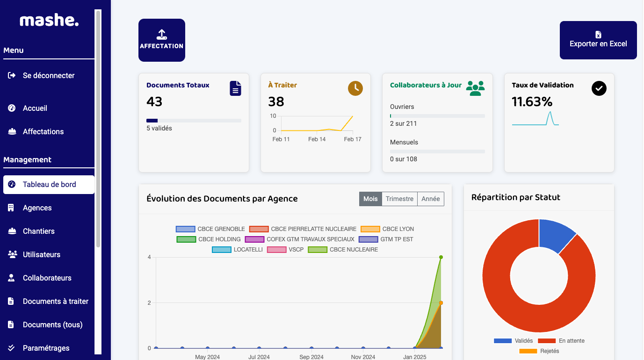This screenshot has height=360, width=644.
Task: Click the checkmark icon in Taux de Validation card
Action: [599, 88]
